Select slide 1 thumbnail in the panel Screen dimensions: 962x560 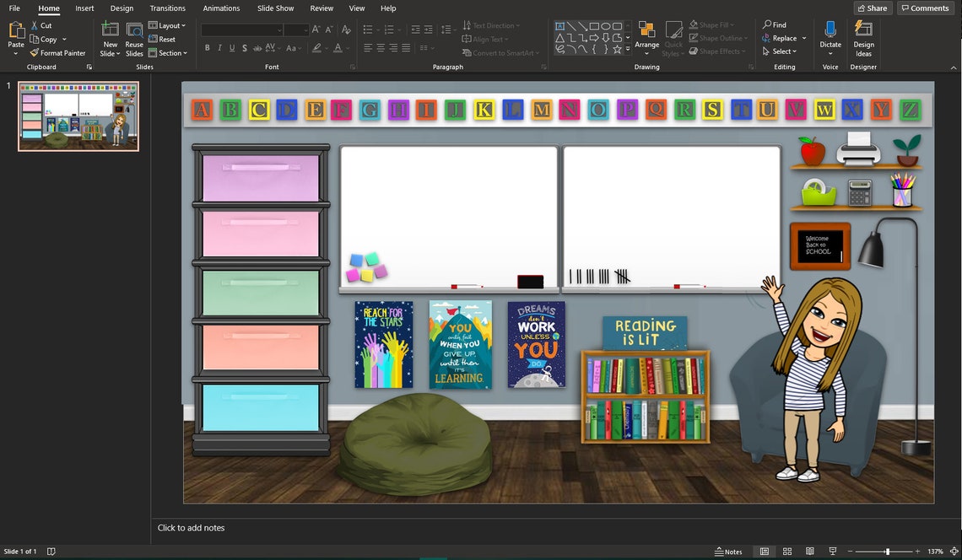[x=78, y=116]
